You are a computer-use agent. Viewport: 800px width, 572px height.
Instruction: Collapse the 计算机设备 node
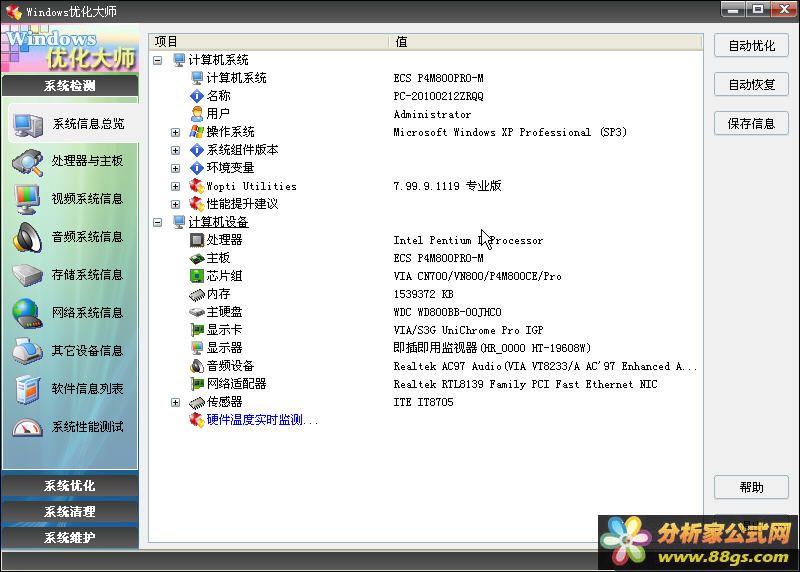158,222
